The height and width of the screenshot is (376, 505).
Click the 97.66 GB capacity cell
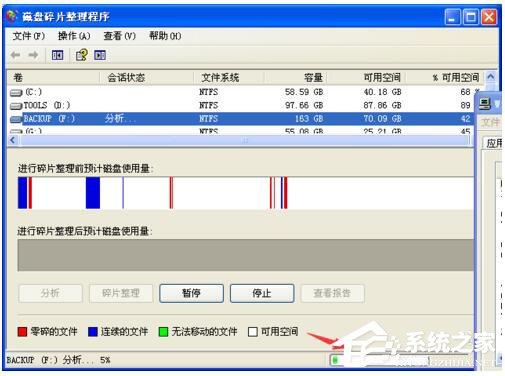coord(304,105)
